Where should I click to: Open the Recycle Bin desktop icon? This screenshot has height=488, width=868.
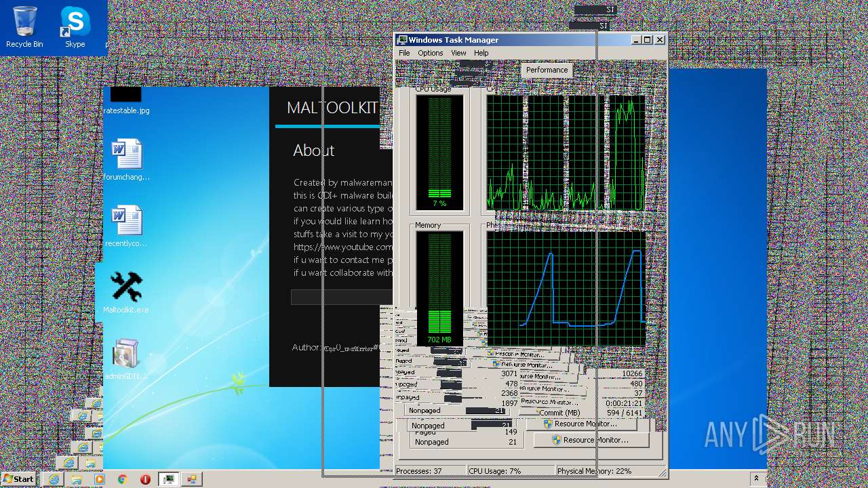(x=24, y=27)
